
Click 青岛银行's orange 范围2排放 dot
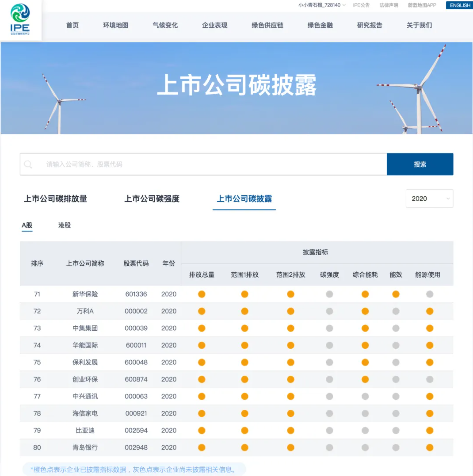[291, 447]
